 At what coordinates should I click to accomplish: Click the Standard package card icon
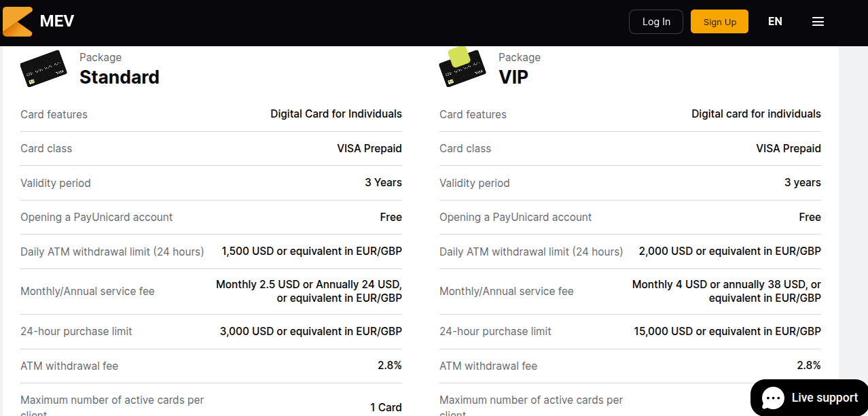click(x=43, y=69)
